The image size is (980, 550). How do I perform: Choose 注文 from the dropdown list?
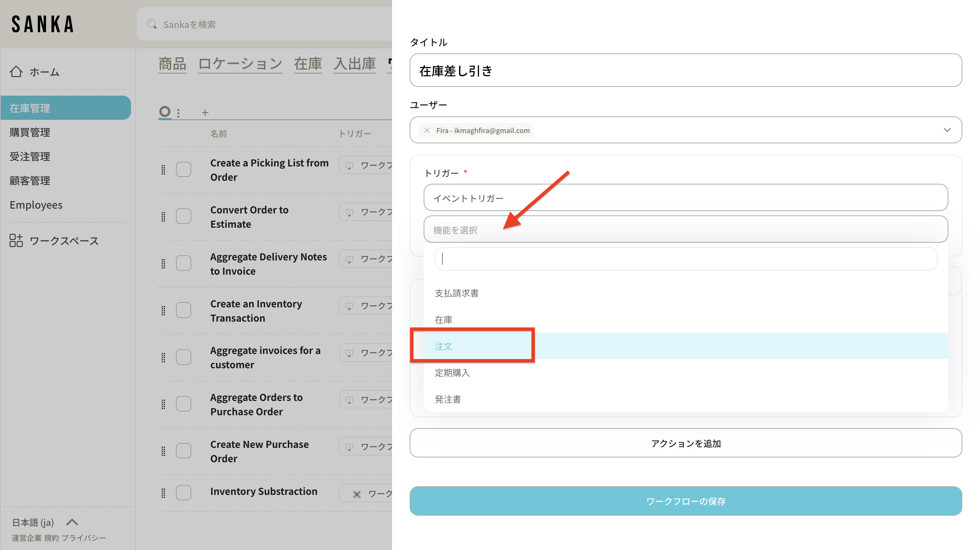444,346
